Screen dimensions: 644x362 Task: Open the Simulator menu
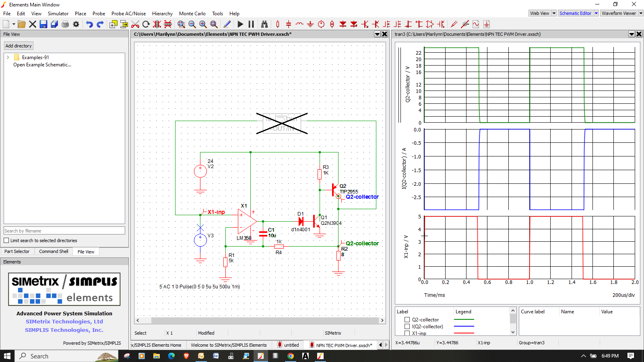click(x=58, y=14)
